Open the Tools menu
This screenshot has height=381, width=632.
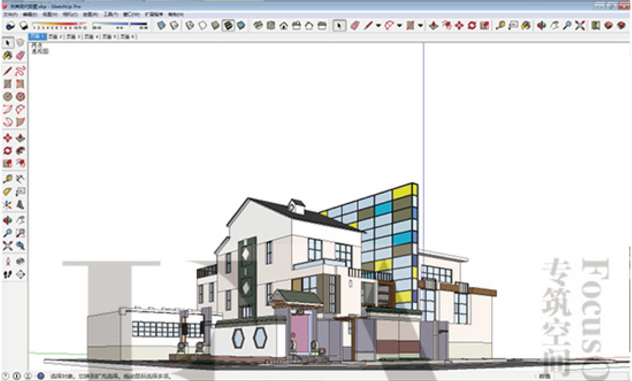(111, 15)
